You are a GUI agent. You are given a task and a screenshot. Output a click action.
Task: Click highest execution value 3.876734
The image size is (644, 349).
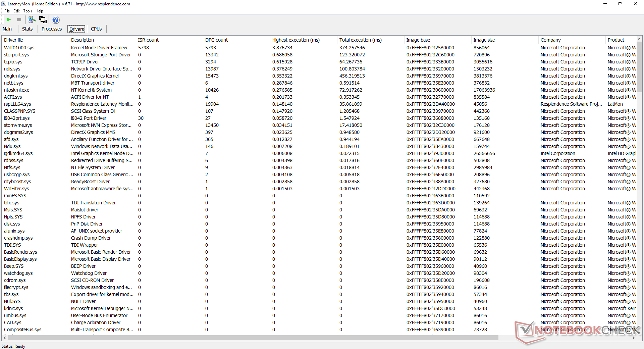(x=282, y=48)
